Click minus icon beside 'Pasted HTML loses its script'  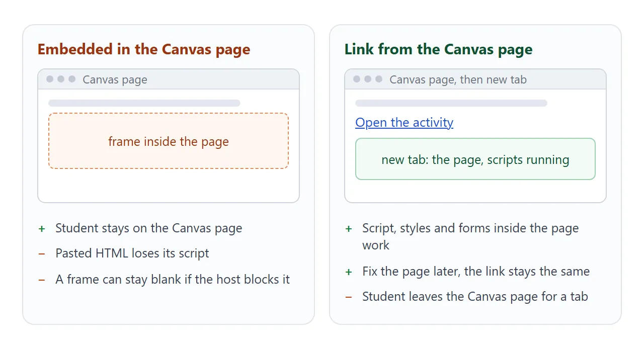click(x=42, y=254)
